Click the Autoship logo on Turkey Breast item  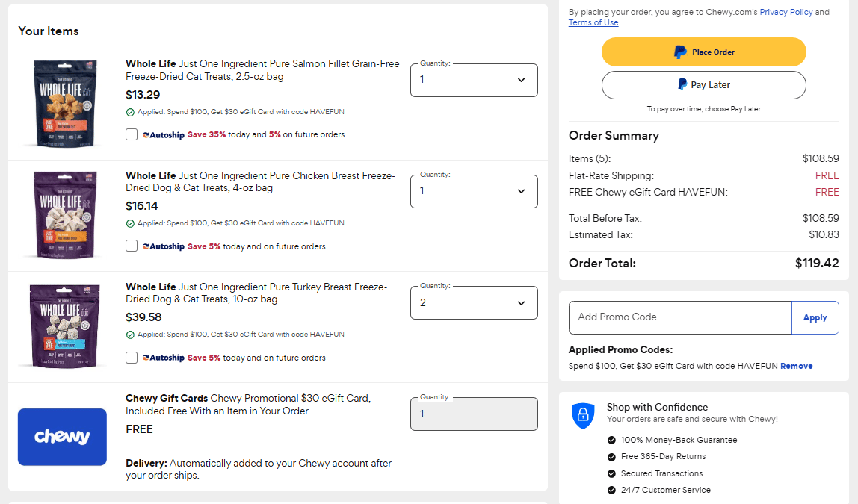point(164,358)
